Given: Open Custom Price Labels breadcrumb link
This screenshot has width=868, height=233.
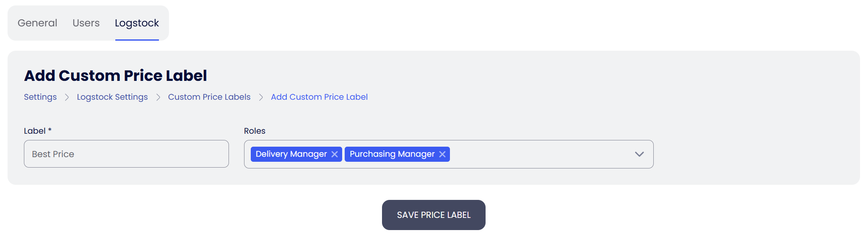Looking at the screenshot, I should point(209,97).
